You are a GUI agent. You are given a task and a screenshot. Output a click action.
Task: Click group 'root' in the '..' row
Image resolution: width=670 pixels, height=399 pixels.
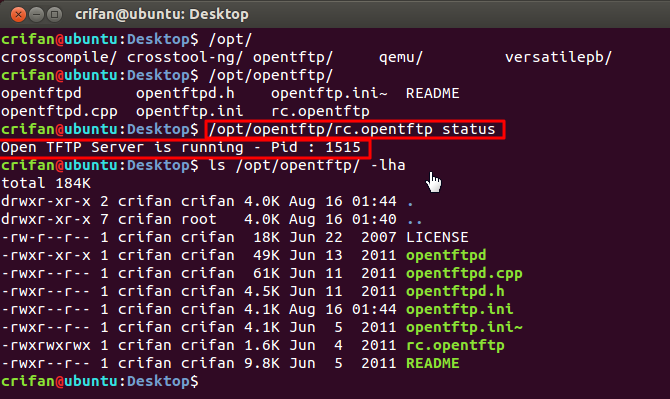(199, 219)
